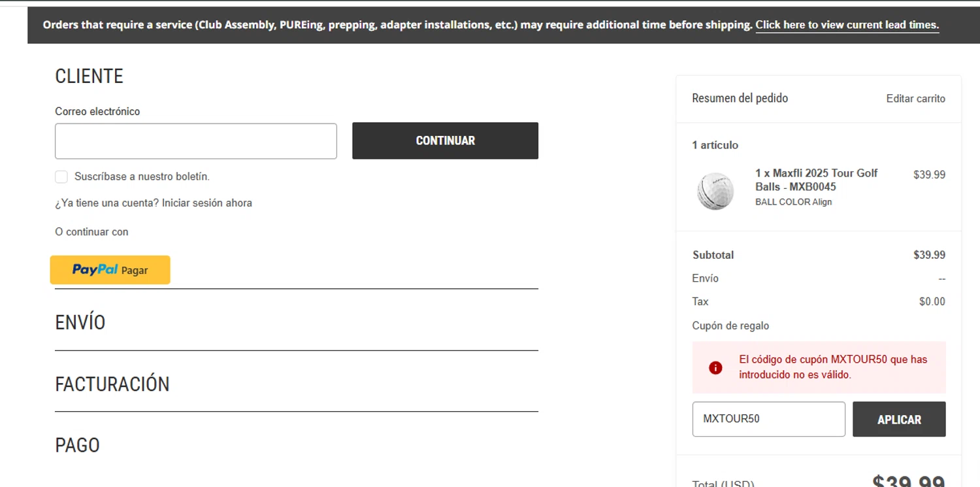Click the red error icon in coupon alert
Screen dimensions: 980x487
715,367
